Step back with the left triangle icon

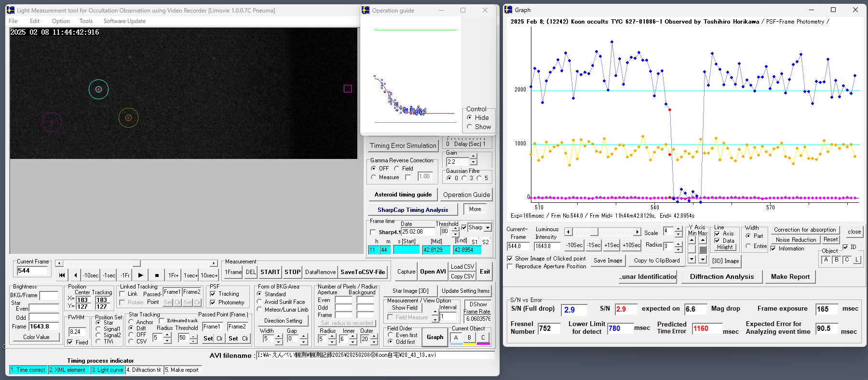click(75, 275)
